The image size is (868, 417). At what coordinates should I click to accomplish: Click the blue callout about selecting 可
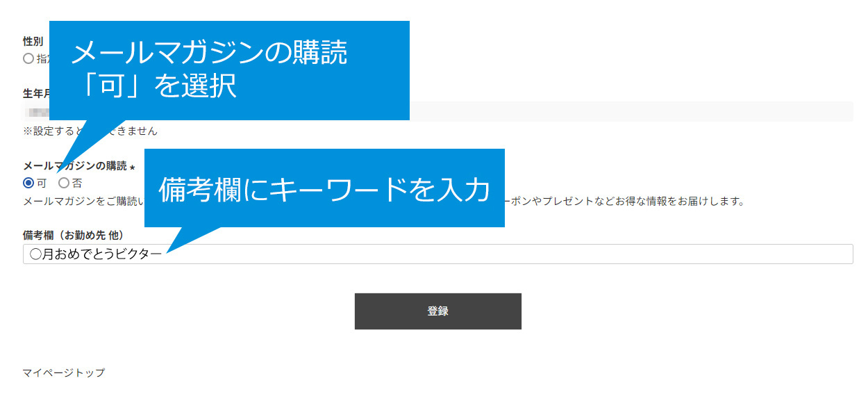tap(229, 70)
